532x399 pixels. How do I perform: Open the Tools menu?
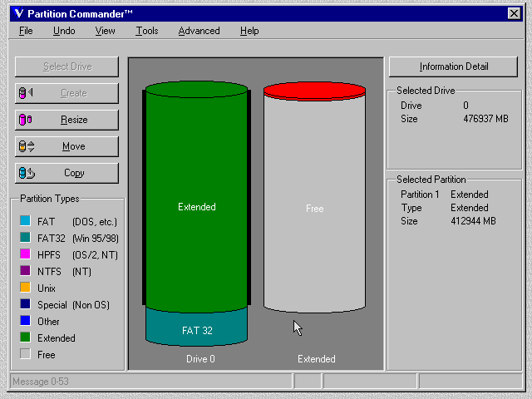(x=147, y=31)
